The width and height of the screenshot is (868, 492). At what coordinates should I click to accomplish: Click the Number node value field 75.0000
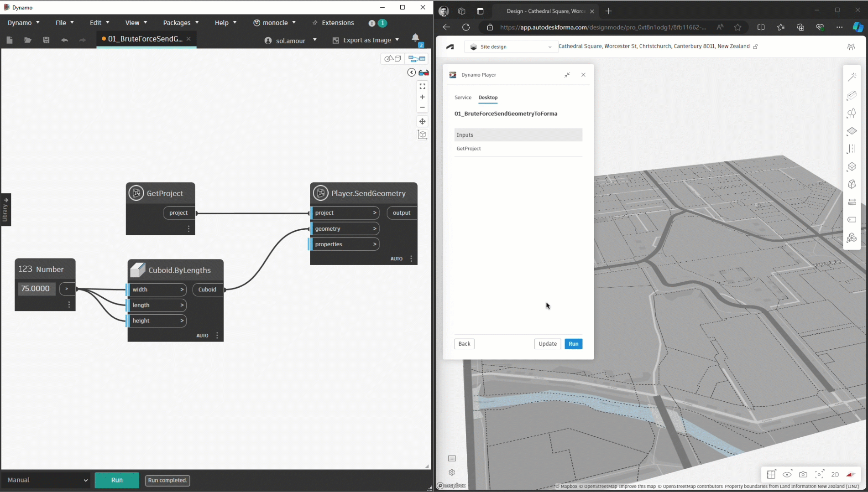[x=36, y=289]
